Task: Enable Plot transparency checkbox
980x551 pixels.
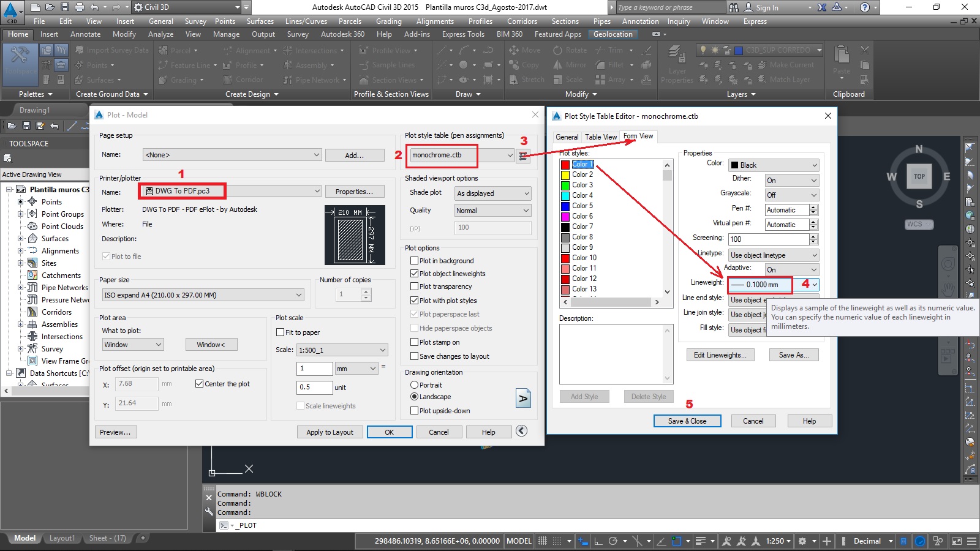Action: click(x=415, y=287)
